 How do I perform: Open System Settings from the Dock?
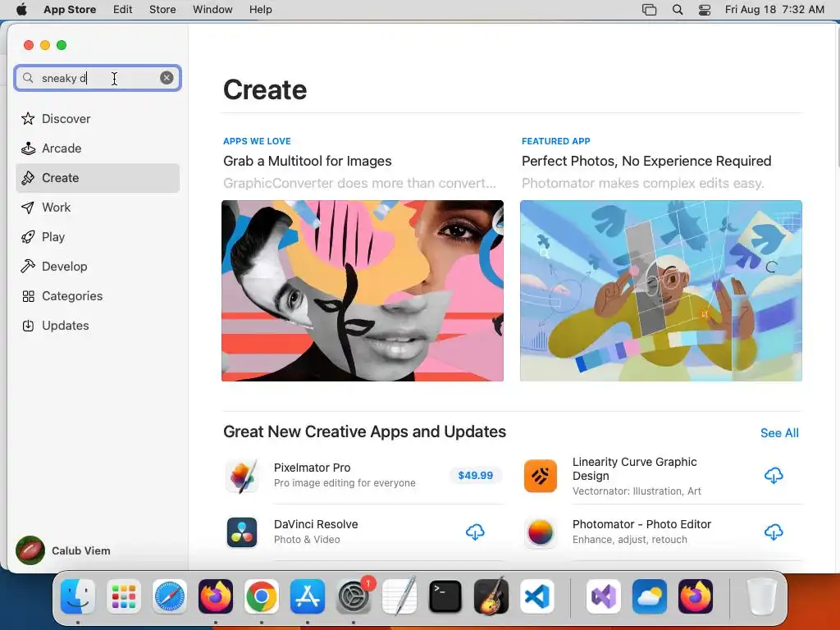tap(354, 596)
